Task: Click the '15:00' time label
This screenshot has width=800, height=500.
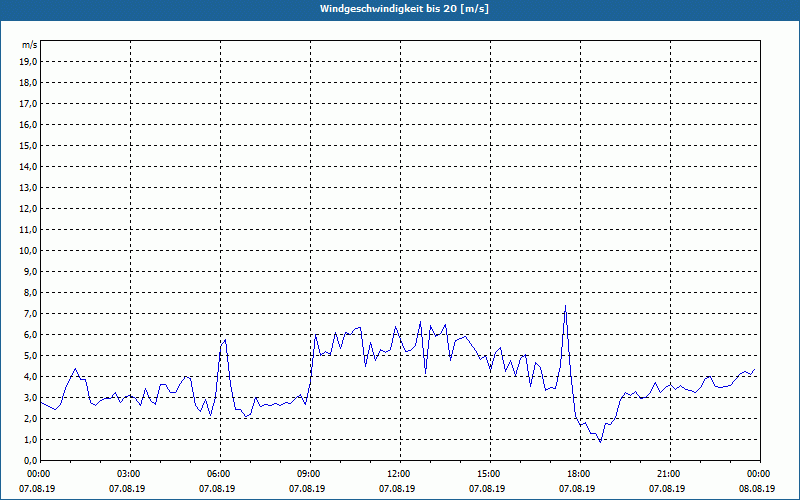Action: [490, 473]
